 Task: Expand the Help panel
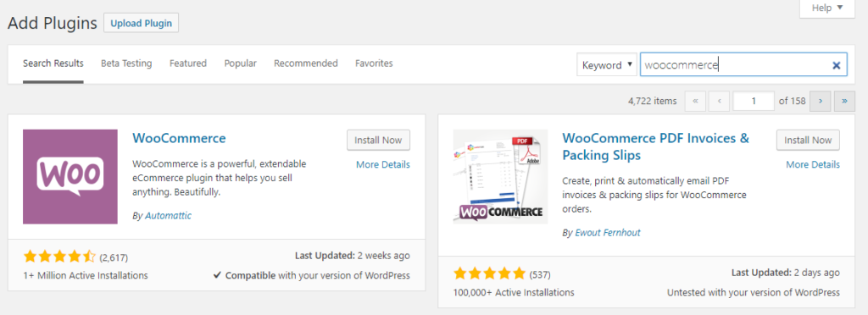pos(827,8)
